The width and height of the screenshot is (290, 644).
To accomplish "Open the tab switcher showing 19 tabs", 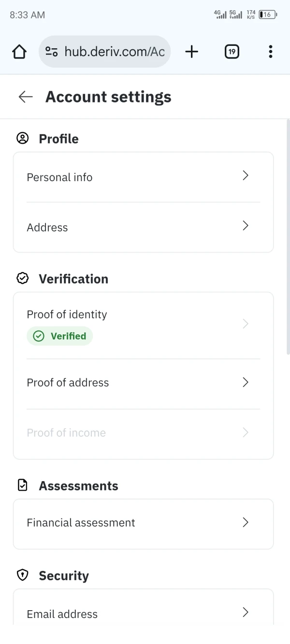I will point(232,52).
